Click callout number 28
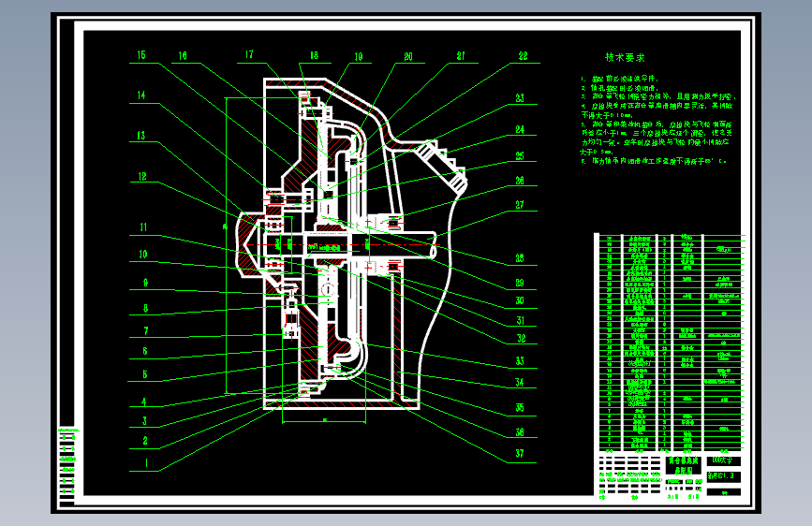The image size is (812, 526). [x=520, y=257]
